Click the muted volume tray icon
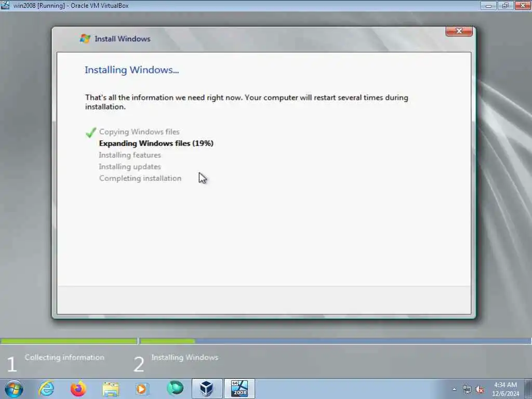 pos(480,390)
